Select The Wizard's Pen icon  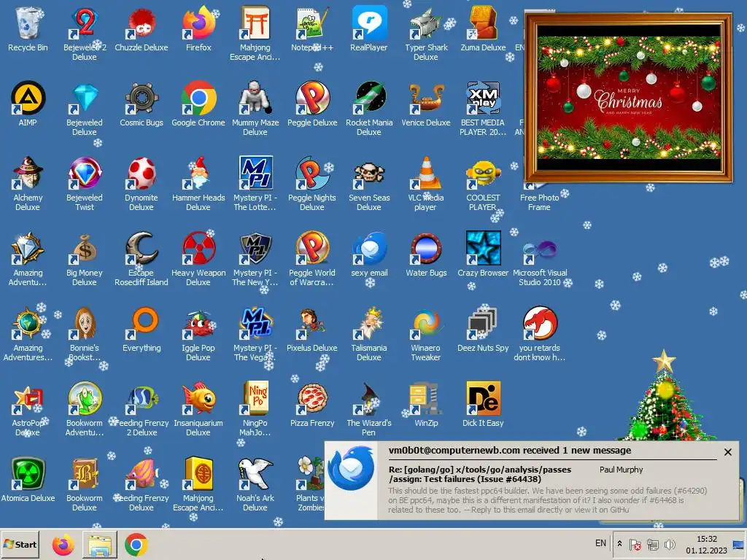point(368,408)
